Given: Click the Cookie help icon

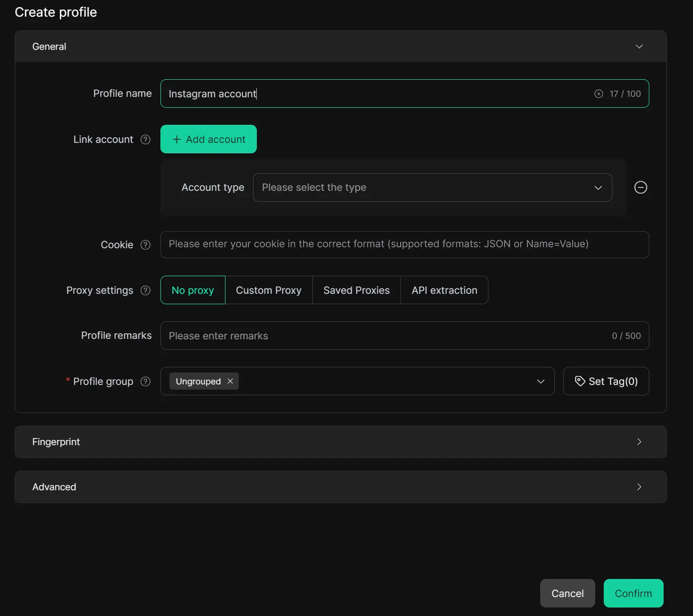Looking at the screenshot, I should coord(146,245).
